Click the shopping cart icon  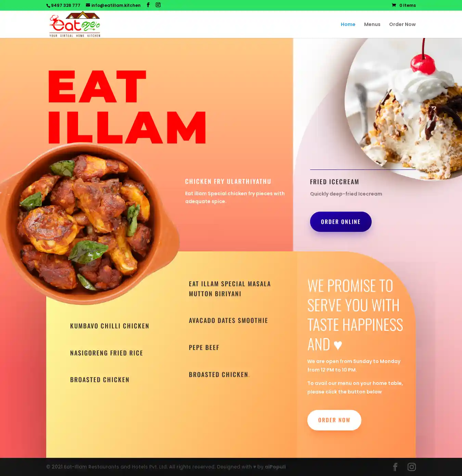[x=394, y=5]
